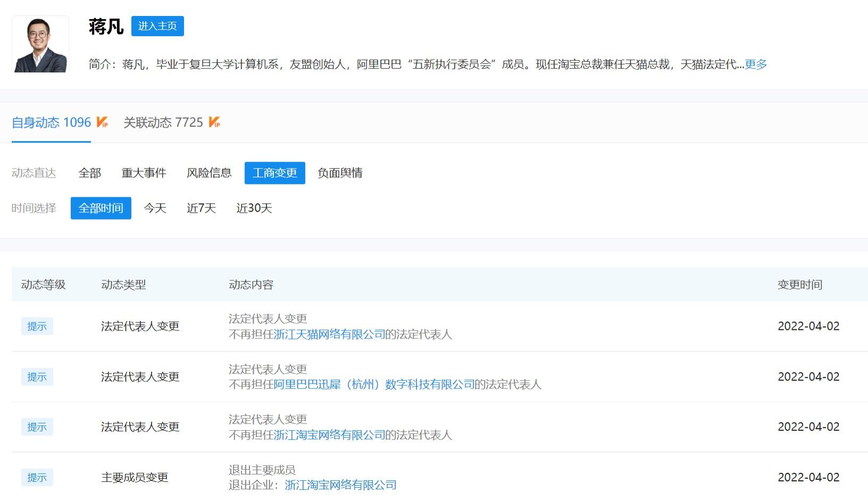Click the 进入主页 button
Viewport: 868px width, 500px height.
point(157,26)
